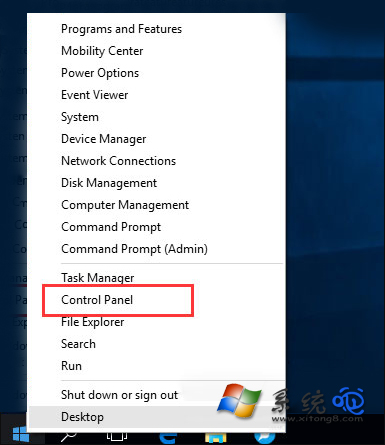Show Desktop via the menu entry
The image size is (385, 445).
tap(156, 417)
